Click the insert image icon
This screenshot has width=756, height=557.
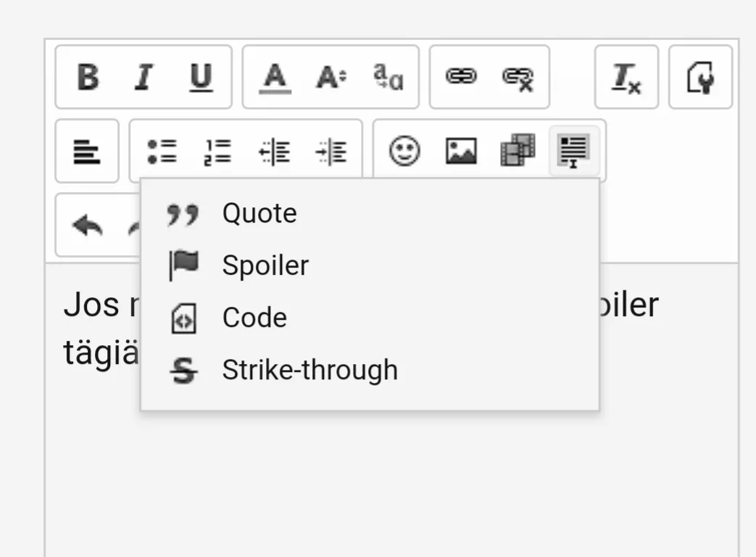461,151
